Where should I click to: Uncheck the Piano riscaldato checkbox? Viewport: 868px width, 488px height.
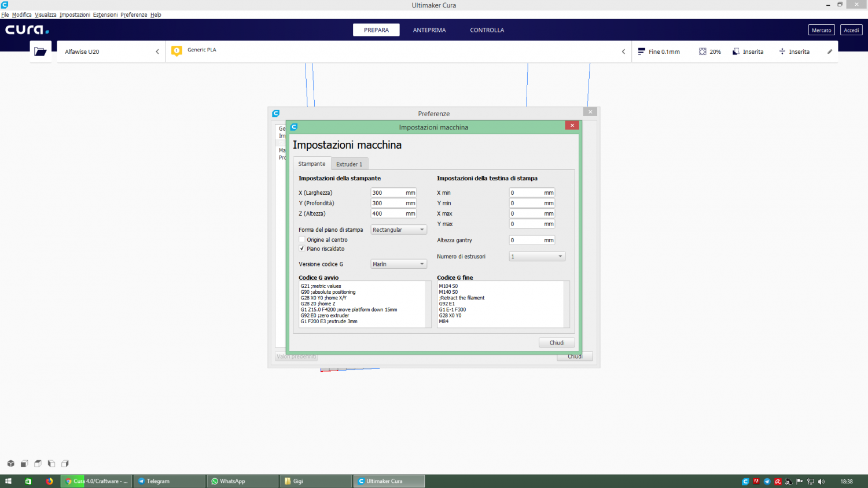click(302, 249)
